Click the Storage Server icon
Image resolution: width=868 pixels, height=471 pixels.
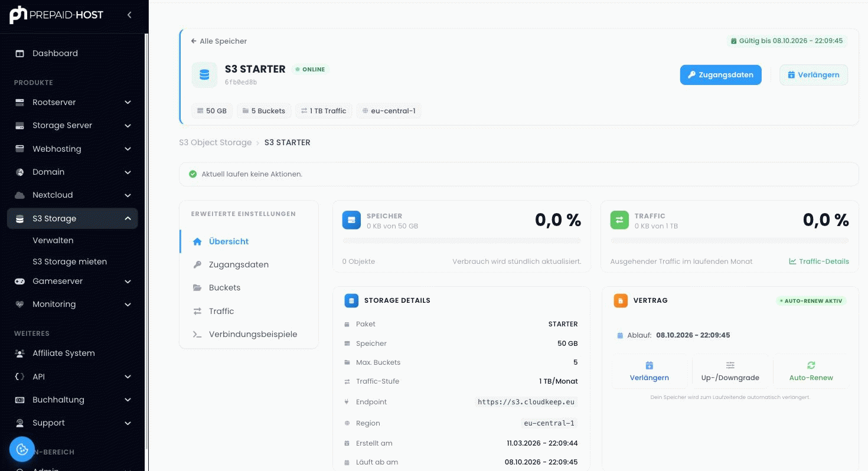pos(19,125)
